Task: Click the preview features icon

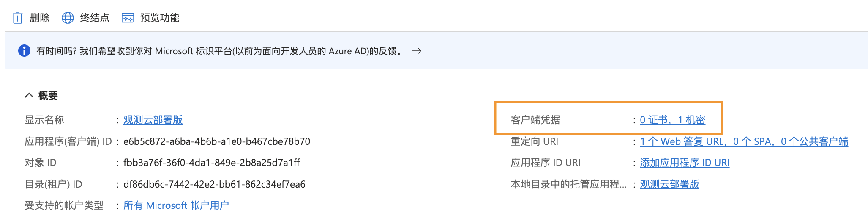Action: tap(128, 18)
